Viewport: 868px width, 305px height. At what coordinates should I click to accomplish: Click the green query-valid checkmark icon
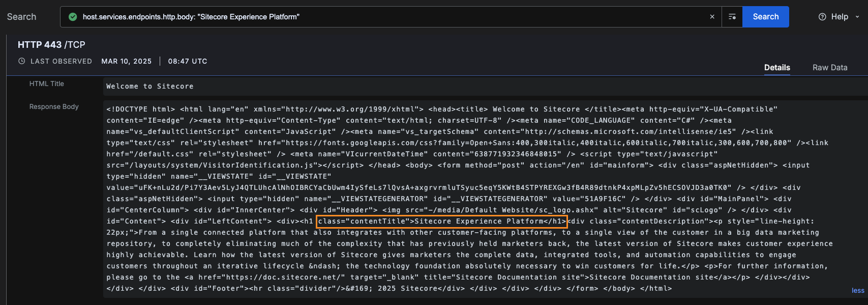click(73, 17)
